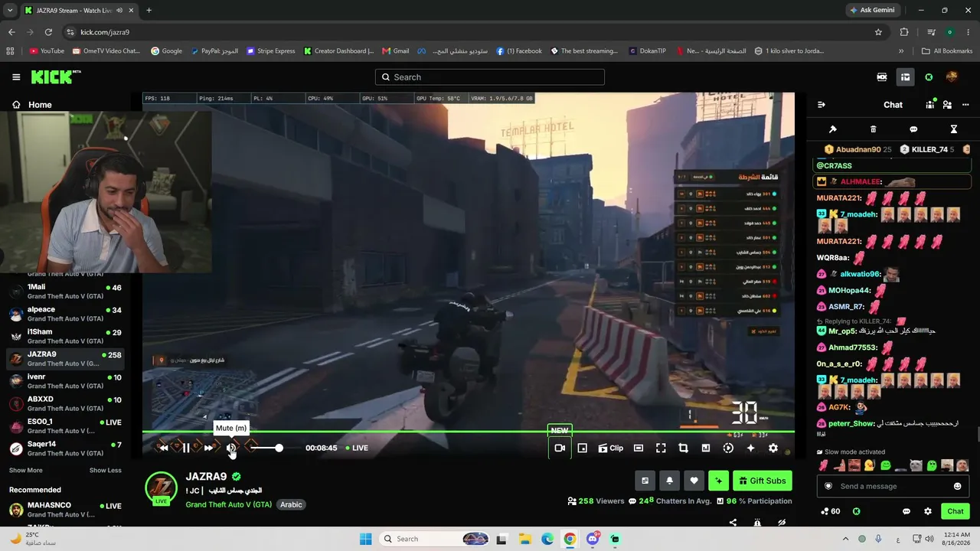This screenshot has height=551, width=980.
Task: Click the channel panel icon button
Action: pos(645,481)
